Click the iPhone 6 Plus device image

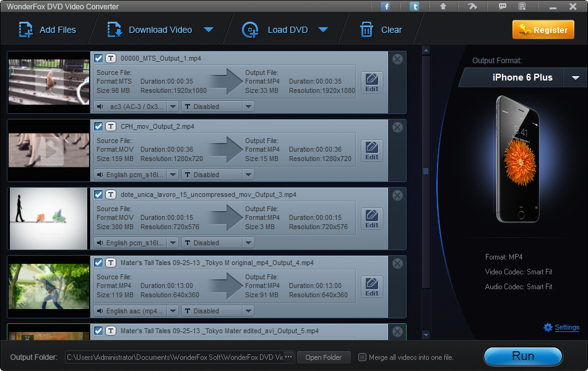(x=519, y=159)
